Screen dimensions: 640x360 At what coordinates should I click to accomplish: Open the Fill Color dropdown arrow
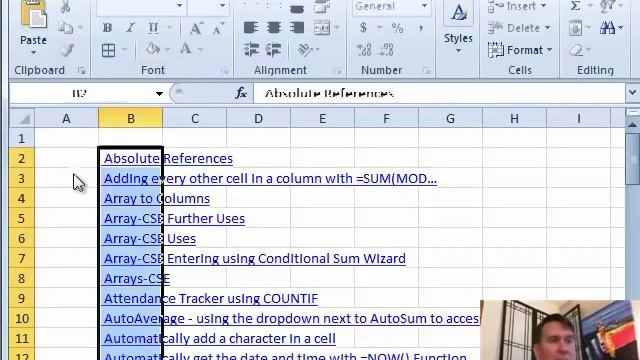click(x=167, y=50)
